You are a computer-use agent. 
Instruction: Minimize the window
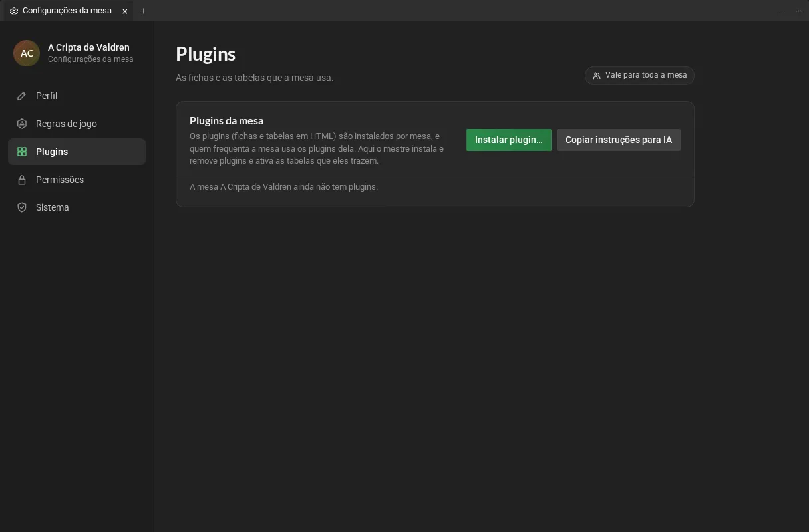click(781, 11)
